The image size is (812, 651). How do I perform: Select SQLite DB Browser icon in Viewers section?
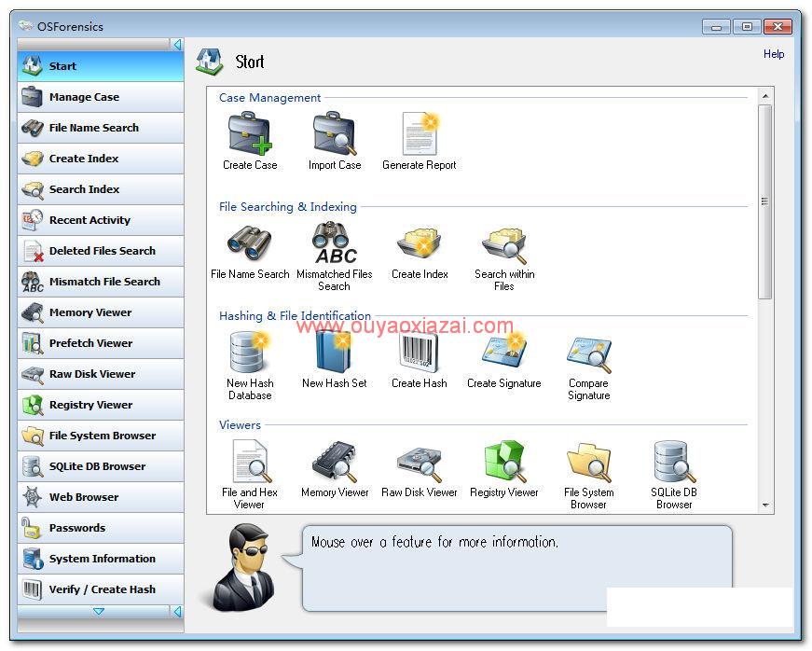pos(674,461)
